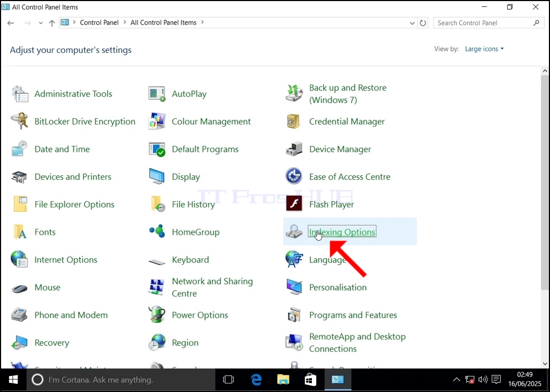Refresh the Control Panel view

423,23
